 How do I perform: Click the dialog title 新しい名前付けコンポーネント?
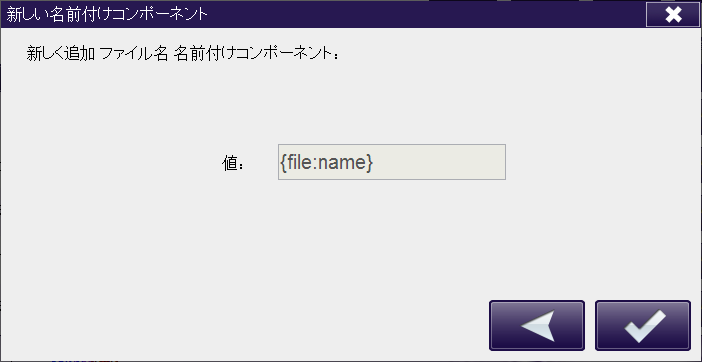107,15
